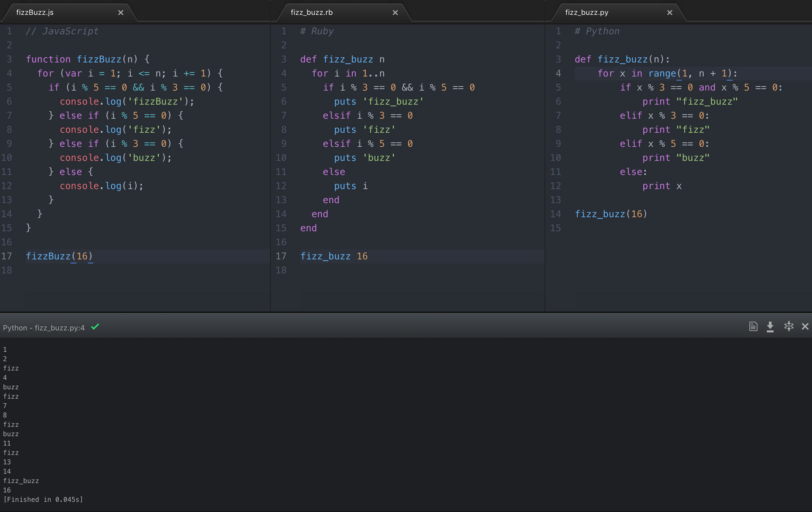Click the '# Ruby' comment line

pyautogui.click(x=317, y=31)
